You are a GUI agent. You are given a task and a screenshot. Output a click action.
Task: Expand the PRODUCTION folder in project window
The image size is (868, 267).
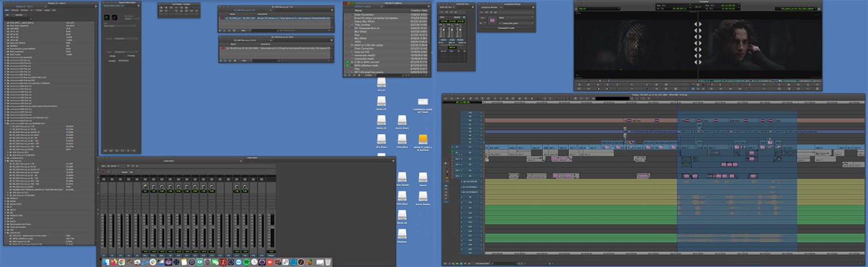click(5, 216)
